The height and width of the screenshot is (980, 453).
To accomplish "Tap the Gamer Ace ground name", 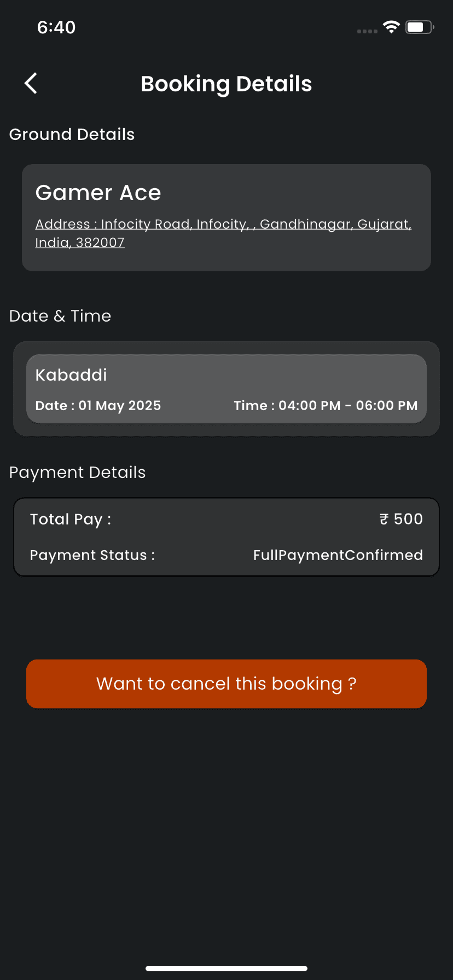I will (98, 193).
